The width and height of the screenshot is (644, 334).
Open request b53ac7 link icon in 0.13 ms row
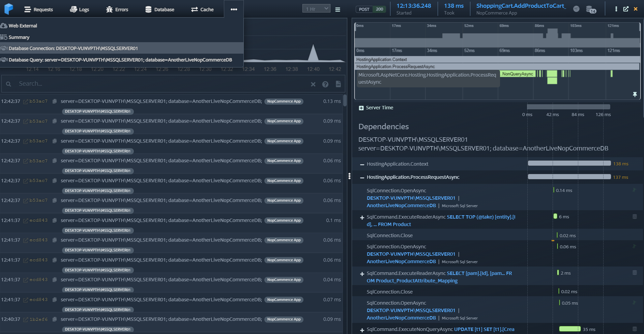coord(26,102)
